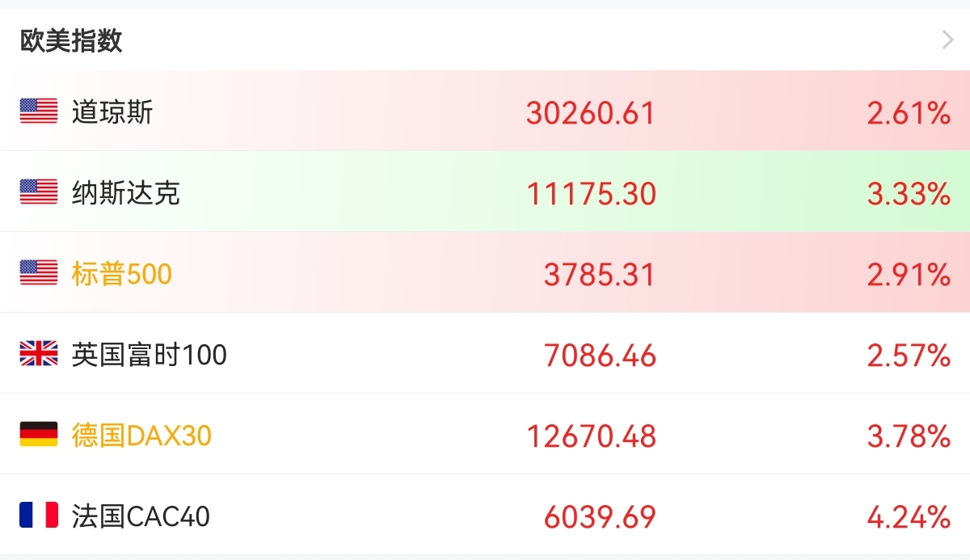The width and height of the screenshot is (970, 560).
Task: Click the 3785.31 price value
Action: click(x=599, y=275)
